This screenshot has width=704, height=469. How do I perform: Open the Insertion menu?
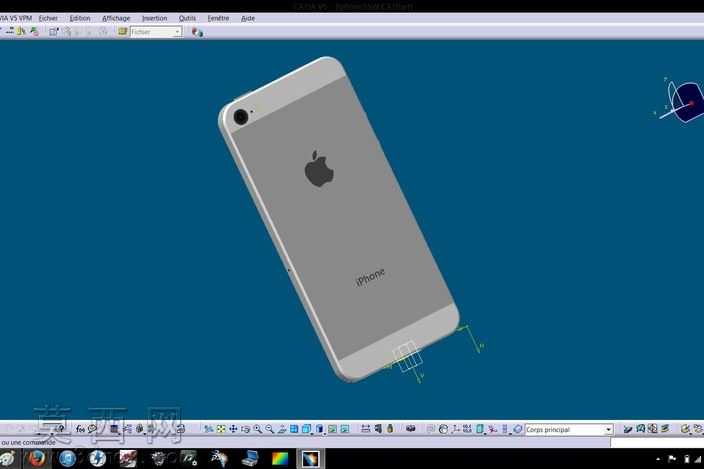click(x=154, y=18)
